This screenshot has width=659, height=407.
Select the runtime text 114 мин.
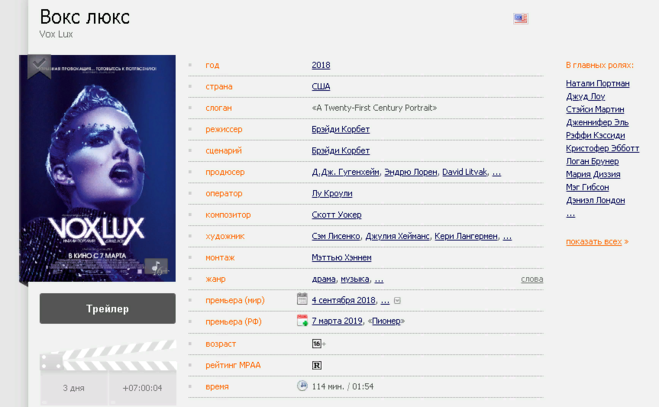pos(328,386)
